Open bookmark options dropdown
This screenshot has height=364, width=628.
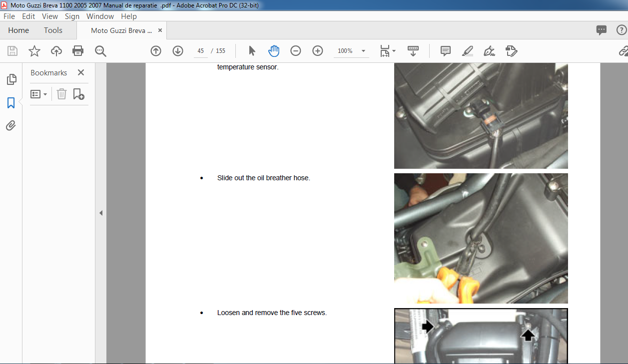coord(38,94)
